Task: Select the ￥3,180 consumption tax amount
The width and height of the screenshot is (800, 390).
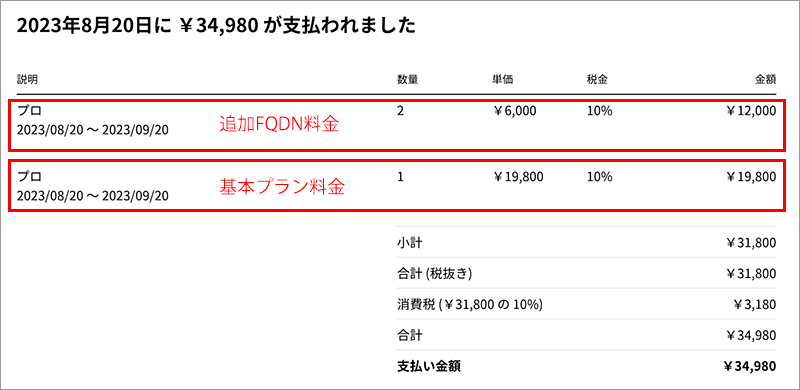Action: 755,305
